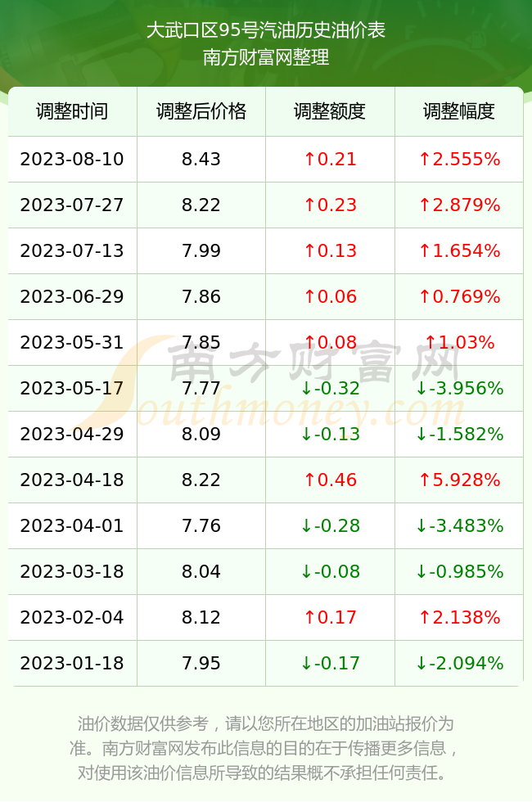Click the 南方财富网整理 subtitle text
Screen dimensions: 532x802
(x=266, y=57)
